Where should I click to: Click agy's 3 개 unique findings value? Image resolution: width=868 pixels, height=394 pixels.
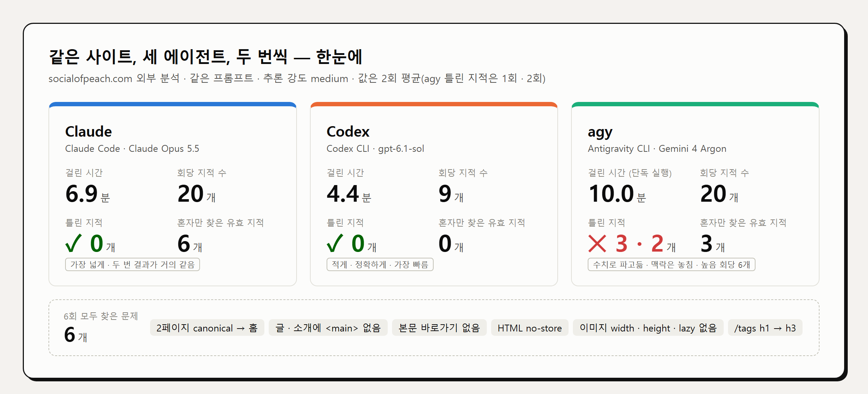click(x=712, y=244)
